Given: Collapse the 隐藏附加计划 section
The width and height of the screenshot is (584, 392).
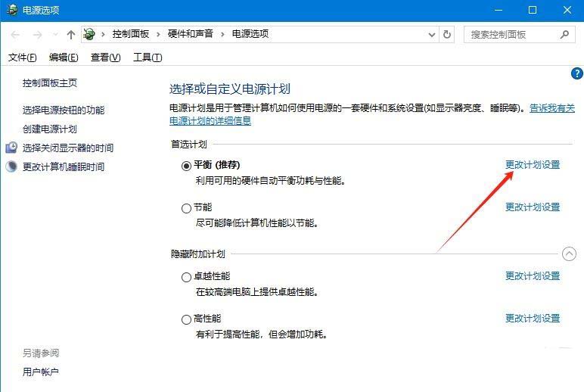Looking at the screenshot, I should (569, 254).
